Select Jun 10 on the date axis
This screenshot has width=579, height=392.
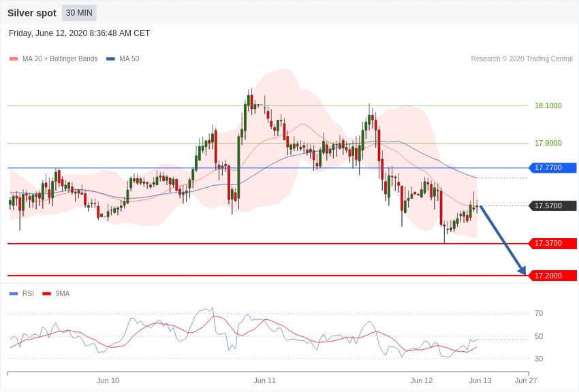108,380
